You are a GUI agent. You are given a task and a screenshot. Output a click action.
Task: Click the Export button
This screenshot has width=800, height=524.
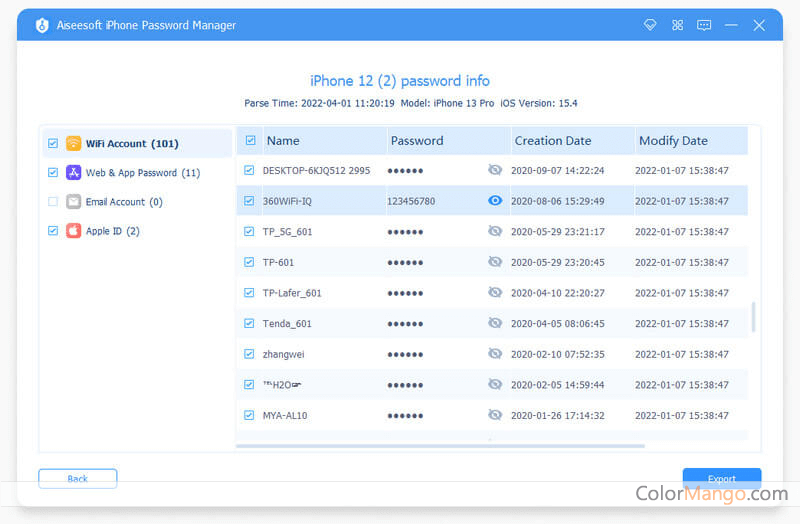[x=721, y=478]
